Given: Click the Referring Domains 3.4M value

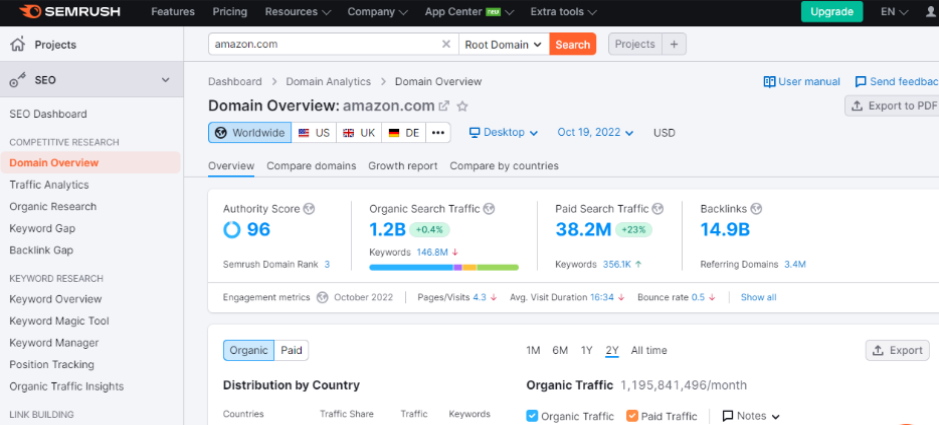Looking at the screenshot, I should point(795,264).
